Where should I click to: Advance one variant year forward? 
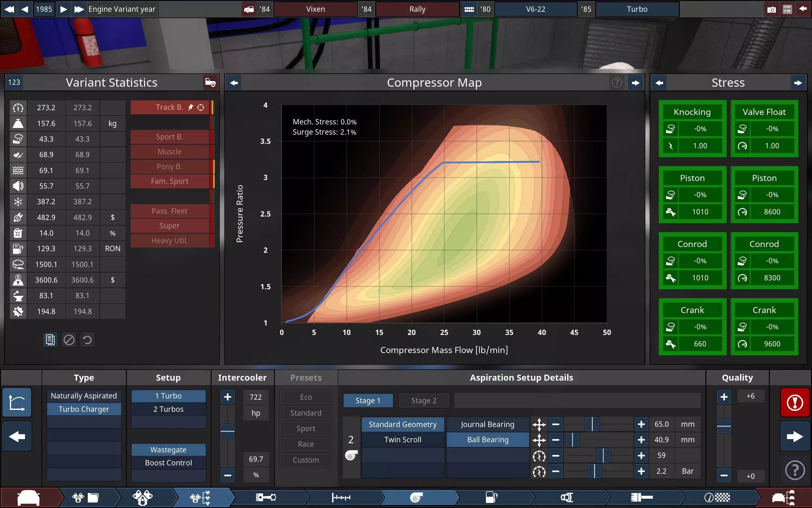pyautogui.click(x=63, y=10)
